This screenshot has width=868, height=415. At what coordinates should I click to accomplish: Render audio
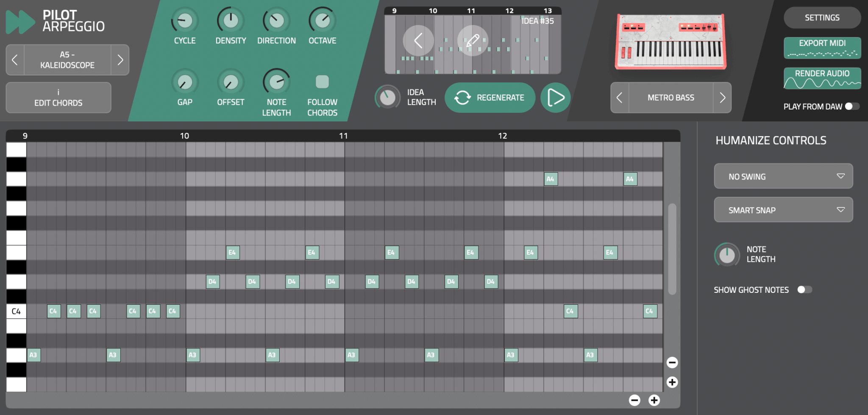click(822, 78)
